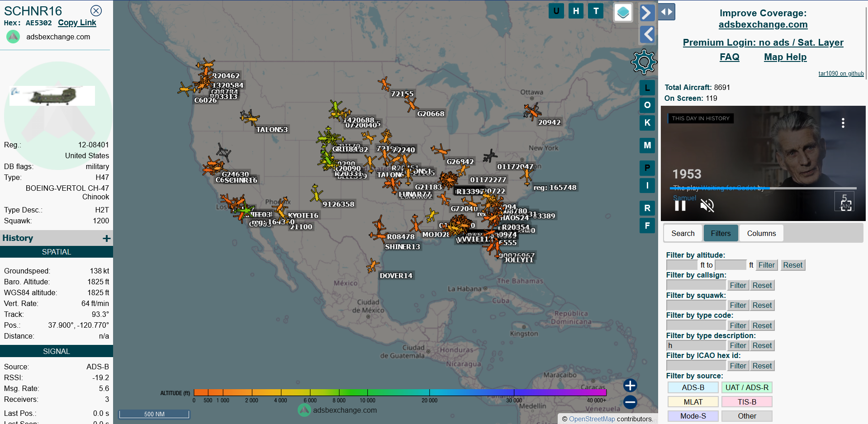Zoom out the map with minus

tap(630, 401)
